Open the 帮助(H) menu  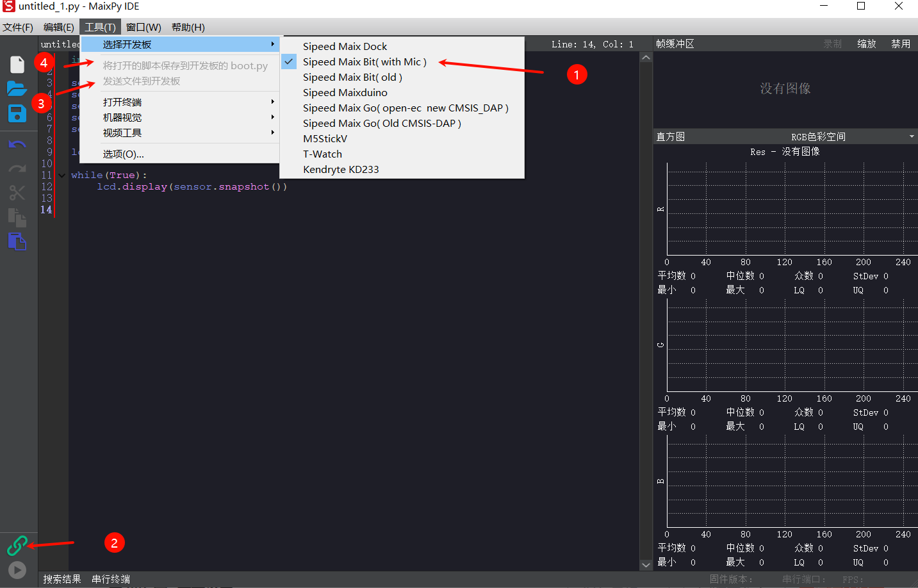coord(188,28)
